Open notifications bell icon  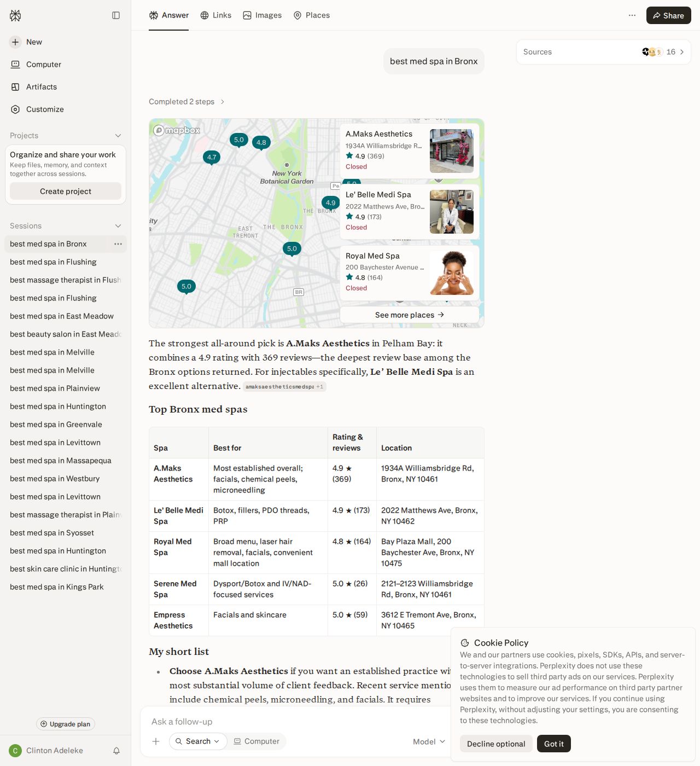point(116,751)
